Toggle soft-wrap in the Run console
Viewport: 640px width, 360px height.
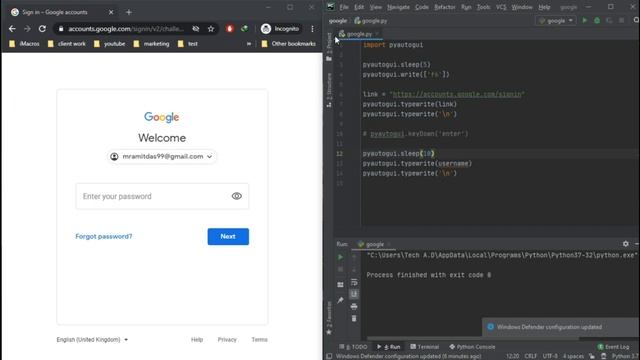[x=354, y=282]
